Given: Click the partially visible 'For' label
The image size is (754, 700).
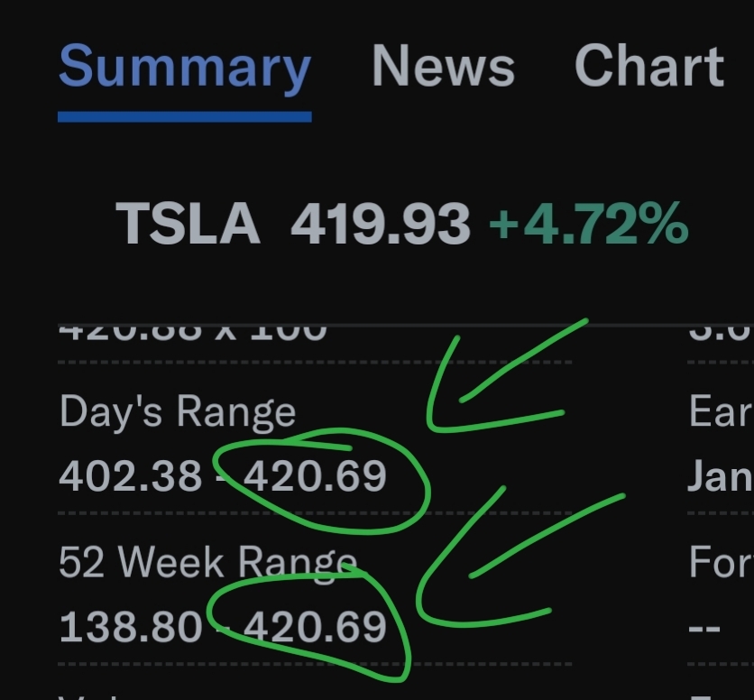Looking at the screenshot, I should [x=720, y=562].
